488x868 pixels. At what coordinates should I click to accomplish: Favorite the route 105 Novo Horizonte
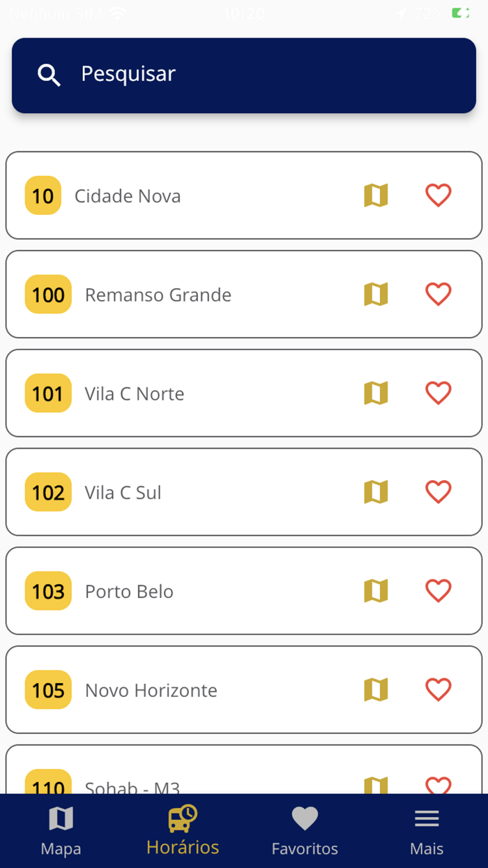pos(438,690)
